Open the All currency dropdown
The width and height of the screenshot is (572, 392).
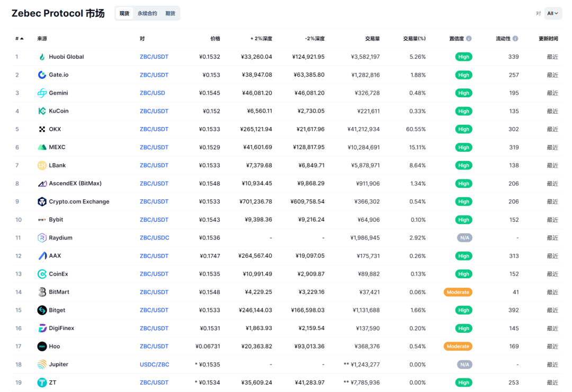552,13
